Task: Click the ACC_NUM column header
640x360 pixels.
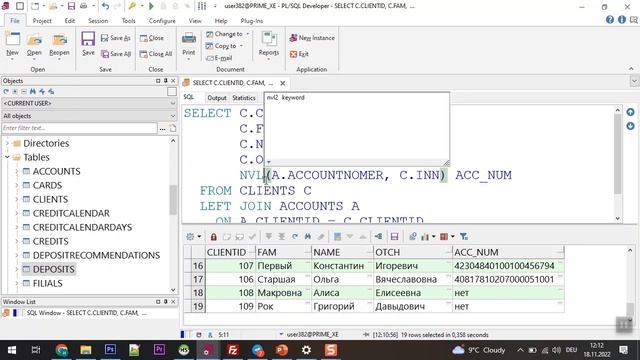Action: [508, 252]
